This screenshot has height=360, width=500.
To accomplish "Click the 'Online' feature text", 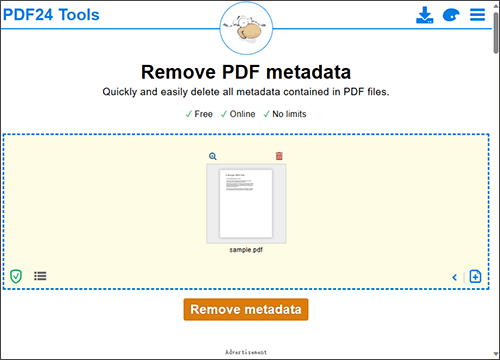I will click(242, 114).
